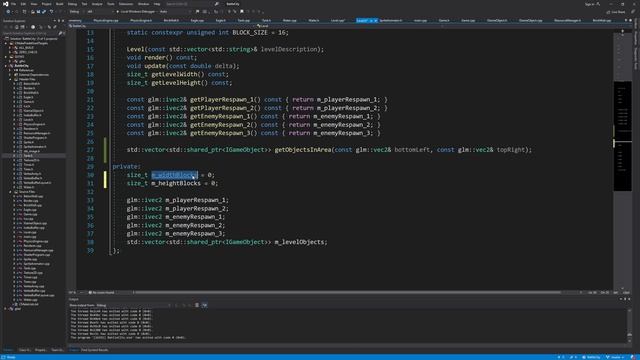The image size is (640, 360).
Task: Switch to the ResourceManager.h tab
Action: (x=567, y=20)
